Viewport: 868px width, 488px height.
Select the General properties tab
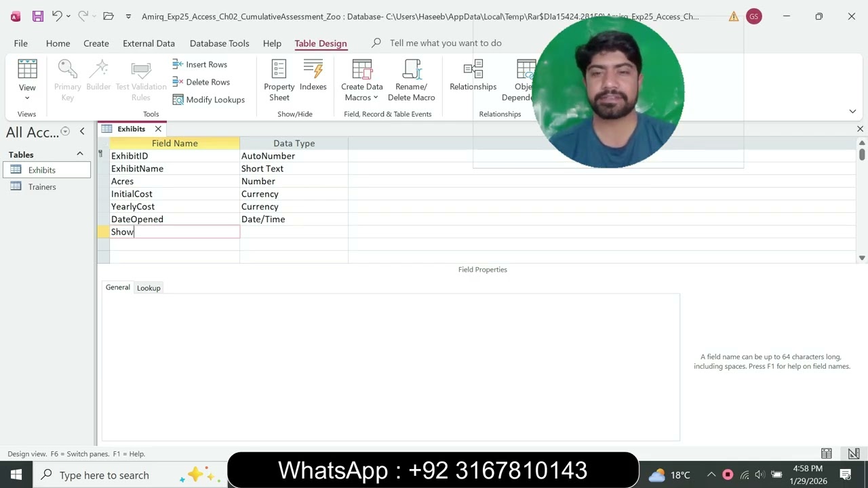click(118, 287)
